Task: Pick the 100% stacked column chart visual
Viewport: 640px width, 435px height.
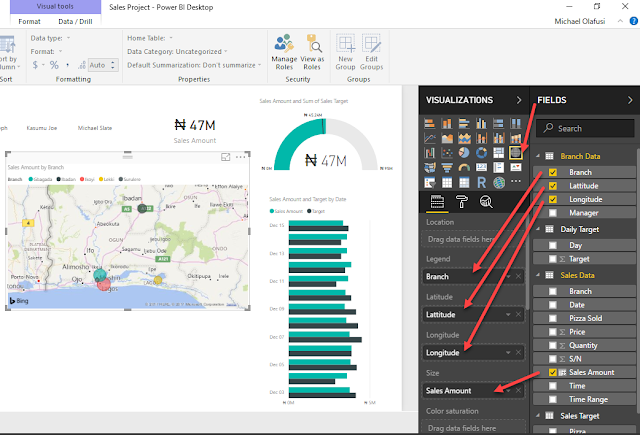Action: point(516,123)
